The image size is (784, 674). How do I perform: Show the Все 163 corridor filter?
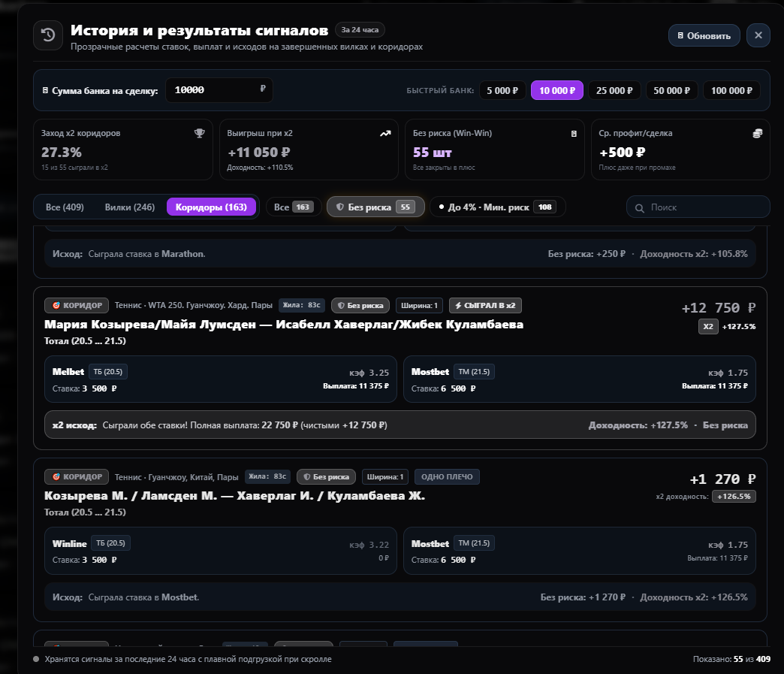click(x=294, y=207)
